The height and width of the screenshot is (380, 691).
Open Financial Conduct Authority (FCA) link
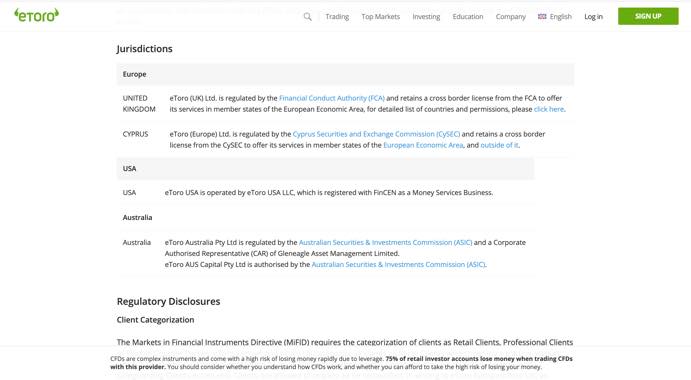332,98
